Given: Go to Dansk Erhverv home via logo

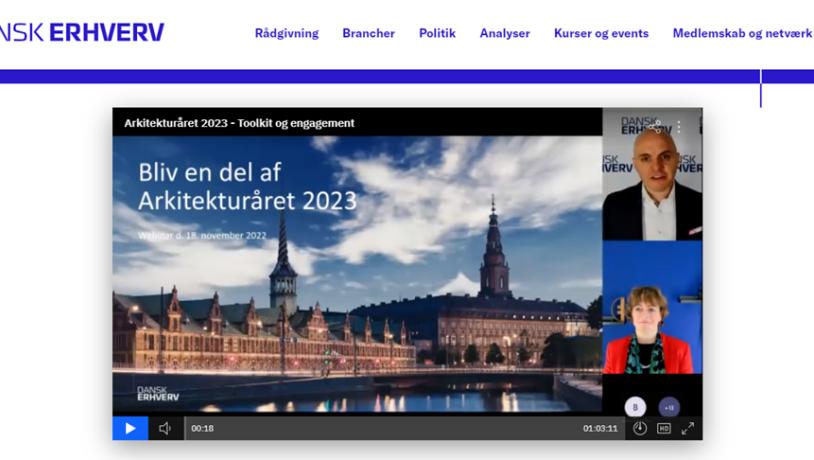Looking at the screenshot, I should click(82, 32).
